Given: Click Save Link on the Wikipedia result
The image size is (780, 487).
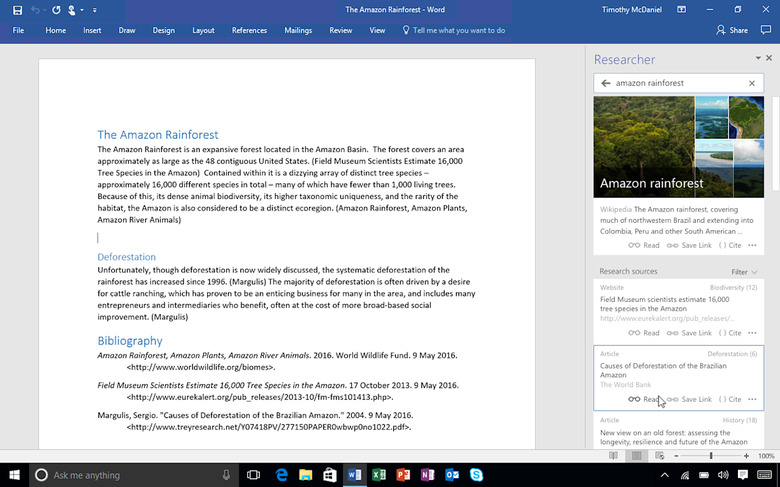Looking at the screenshot, I should click(690, 245).
